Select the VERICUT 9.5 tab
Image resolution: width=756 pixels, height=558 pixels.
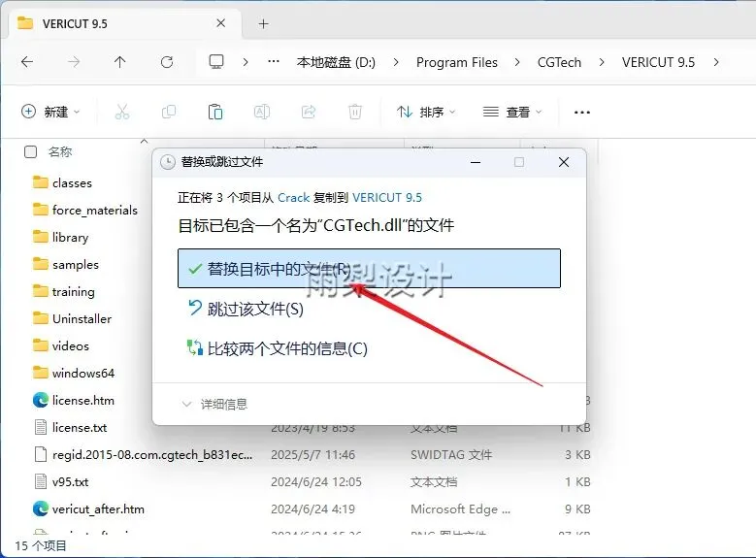click(x=124, y=23)
